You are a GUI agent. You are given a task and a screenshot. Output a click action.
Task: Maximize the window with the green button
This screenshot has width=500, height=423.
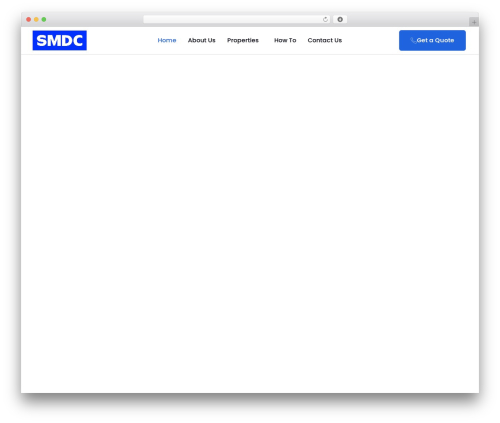[44, 19]
